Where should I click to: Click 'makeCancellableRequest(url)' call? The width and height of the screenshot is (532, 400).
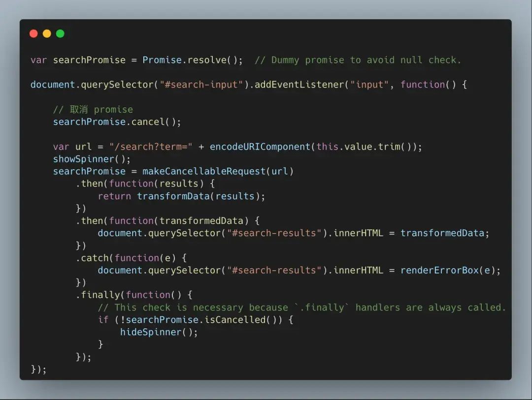tap(218, 171)
